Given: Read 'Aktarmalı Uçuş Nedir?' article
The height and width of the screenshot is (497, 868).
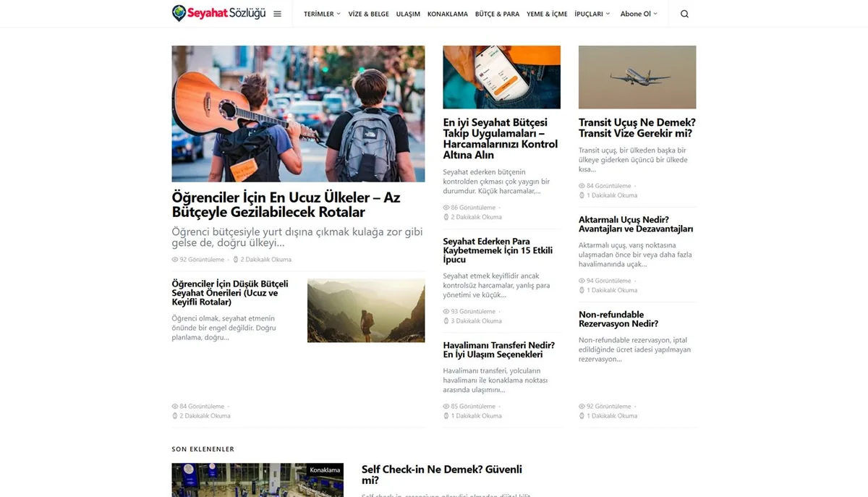Looking at the screenshot, I should tap(636, 224).
